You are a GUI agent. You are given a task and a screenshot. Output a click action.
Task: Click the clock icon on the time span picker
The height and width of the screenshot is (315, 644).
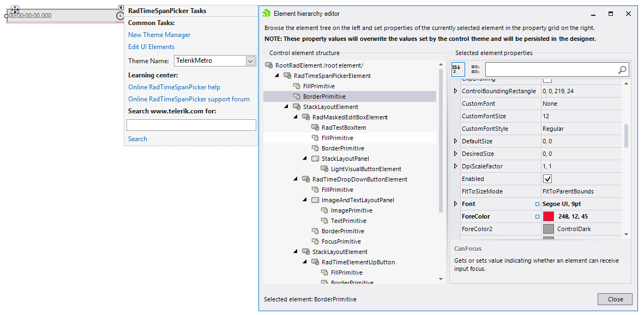pyautogui.click(x=120, y=17)
